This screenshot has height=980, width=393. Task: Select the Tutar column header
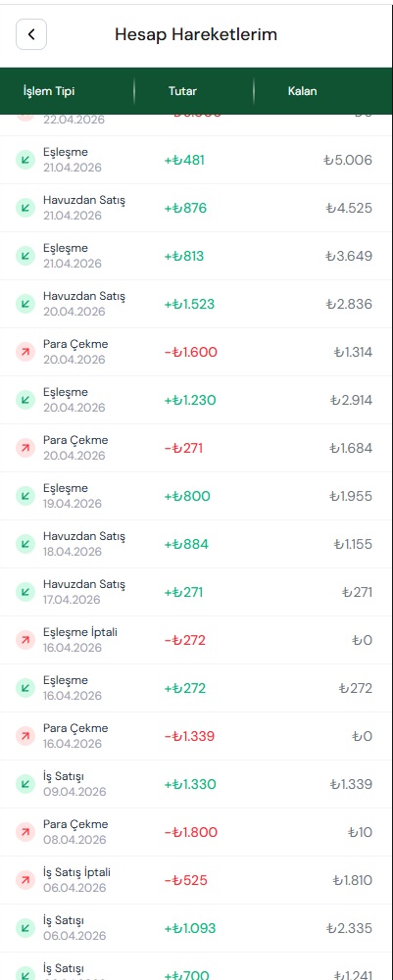tap(182, 91)
